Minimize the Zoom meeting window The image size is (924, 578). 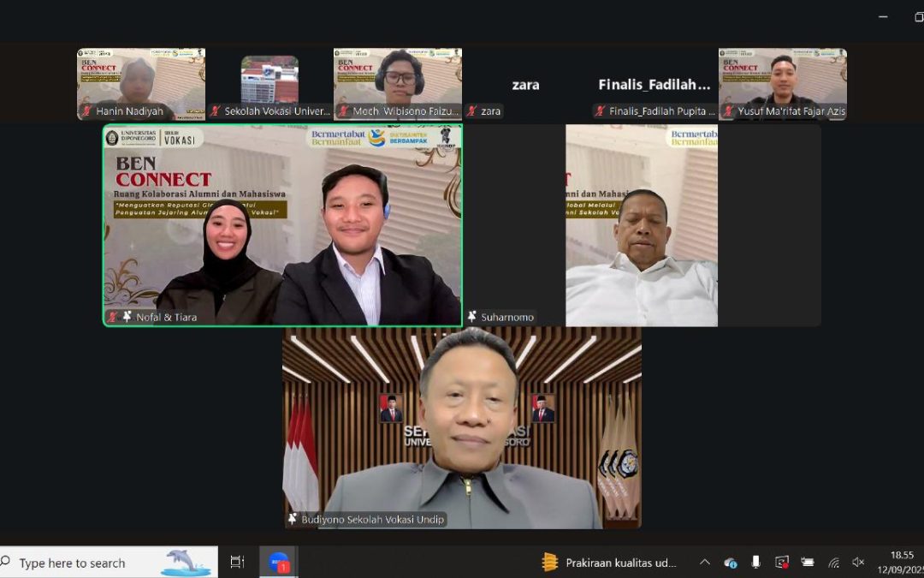[x=883, y=17]
